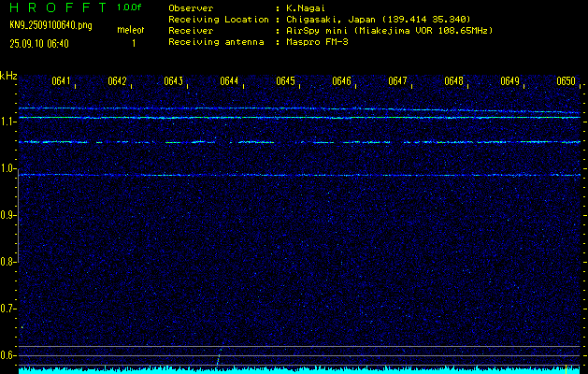The image size is (588, 374).
Task: Click the version number 1.00f
Action: point(129,7)
